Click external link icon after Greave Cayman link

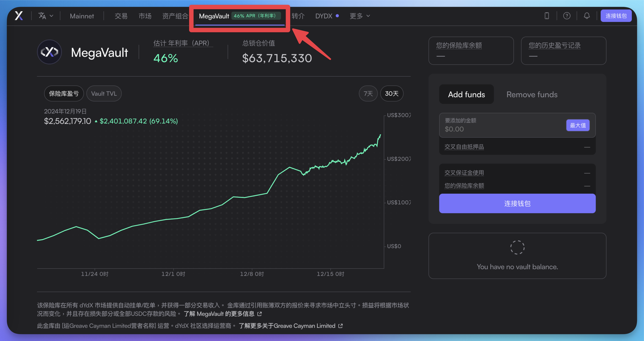[341, 326]
